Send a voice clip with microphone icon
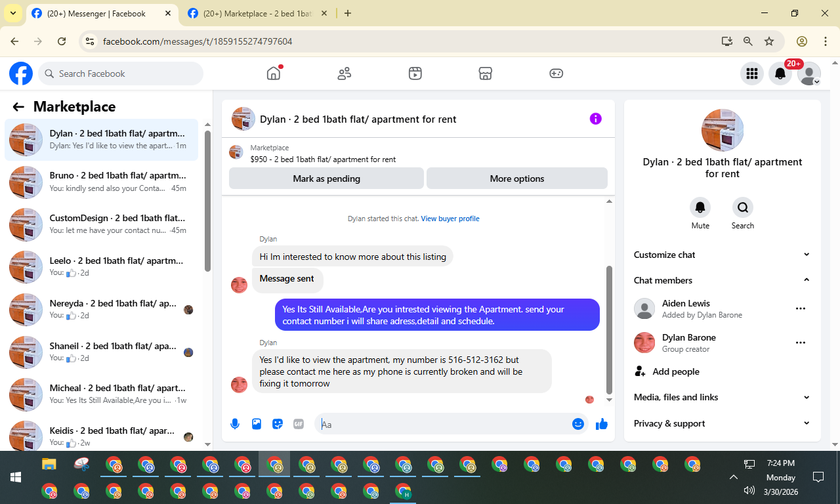This screenshot has width=840, height=504. point(235,424)
